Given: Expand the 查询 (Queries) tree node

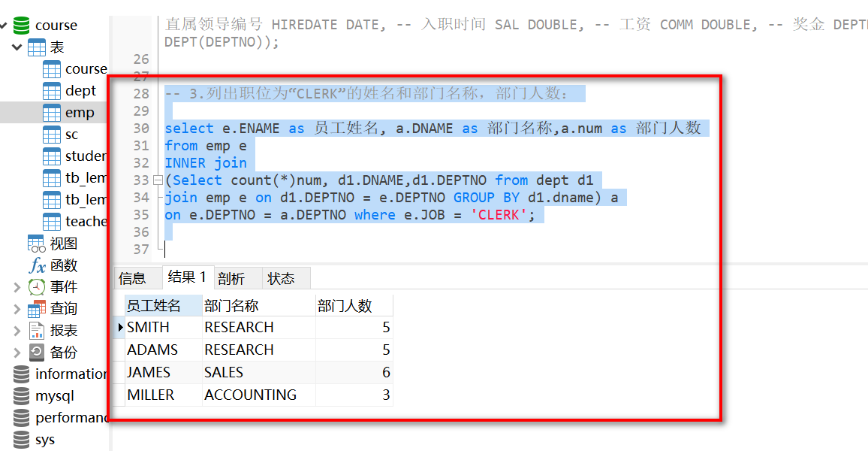Looking at the screenshot, I should pos(17,309).
